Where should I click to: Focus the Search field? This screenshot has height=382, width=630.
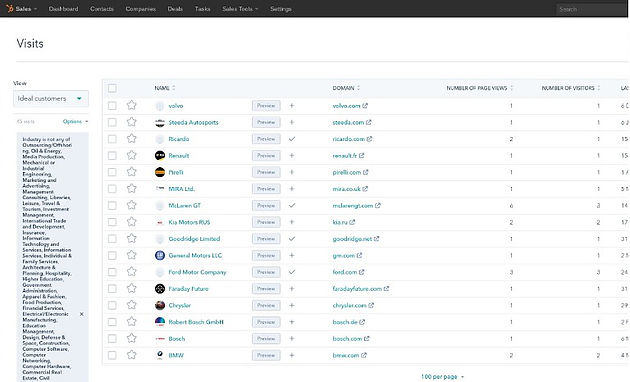[x=591, y=9]
